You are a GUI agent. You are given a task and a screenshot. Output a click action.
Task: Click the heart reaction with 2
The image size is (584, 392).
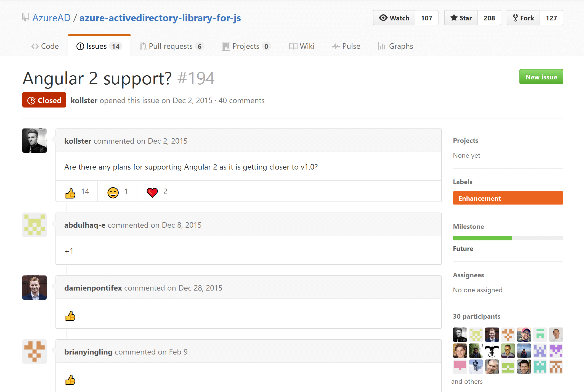point(157,192)
